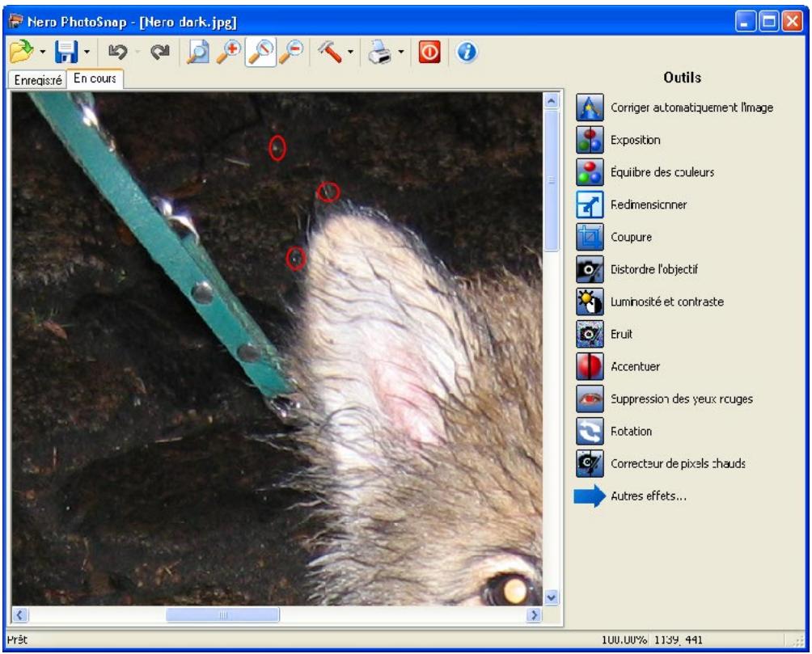
Task: Undo the last action
Action: pos(117,52)
